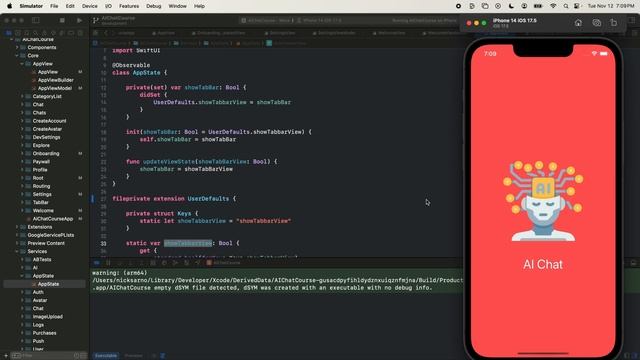Collapse the Services folder
The height and width of the screenshot is (360, 640).
[17, 251]
